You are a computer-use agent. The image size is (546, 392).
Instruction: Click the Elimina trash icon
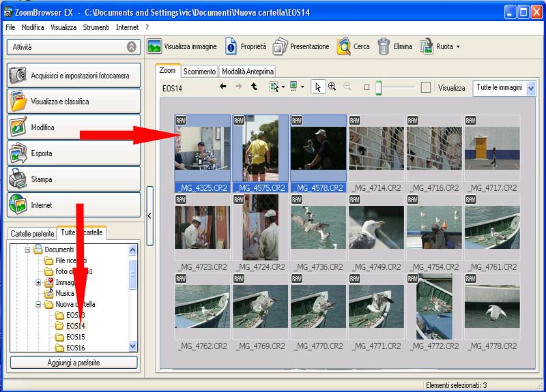click(x=384, y=46)
